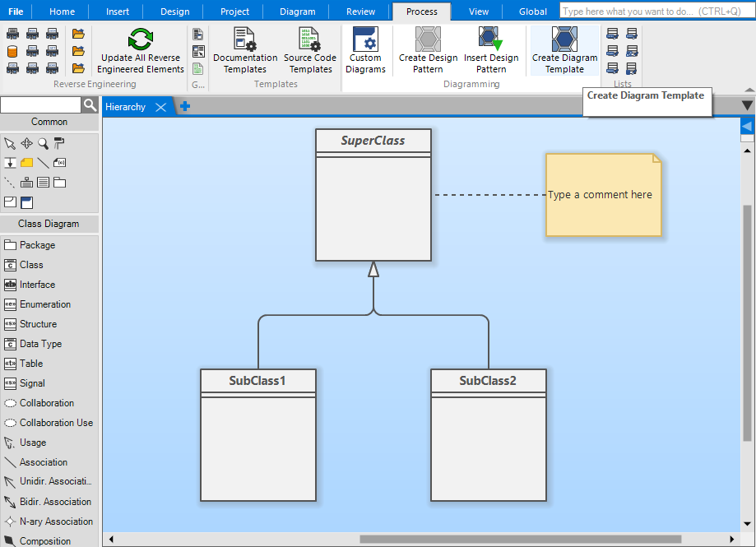Pick the yellow note tool
The height and width of the screenshot is (547, 756).
pos(26,163)
